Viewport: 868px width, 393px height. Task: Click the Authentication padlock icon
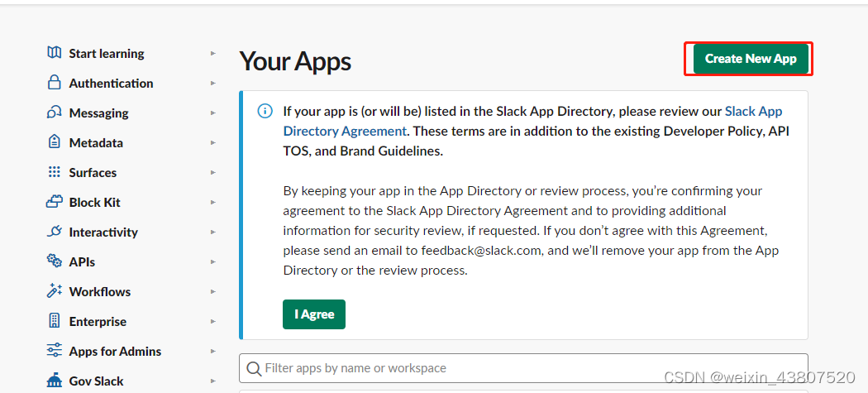click(55, 83)
